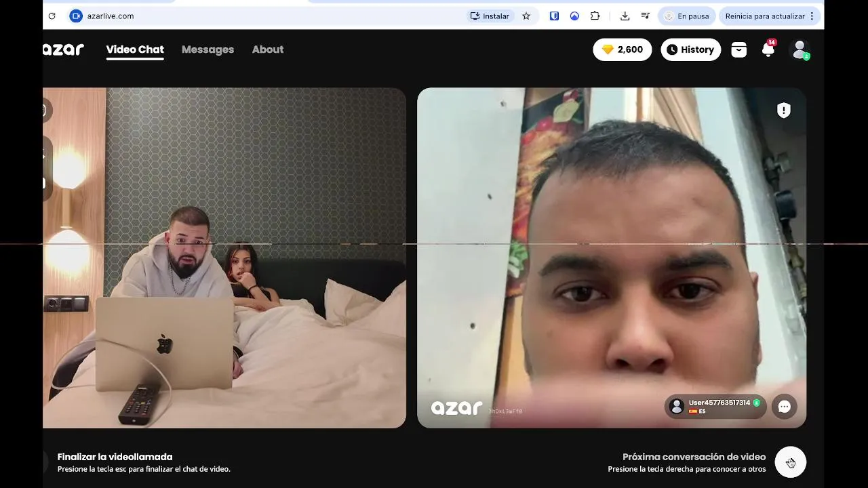This screenshot has width=868, height=488.
Task: Open the Messages tab
Action: 208,49
